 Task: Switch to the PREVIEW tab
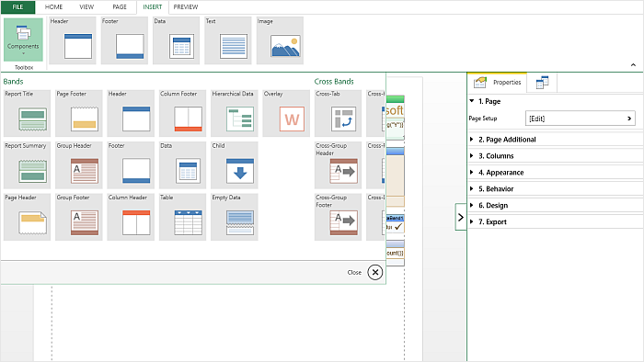point(186,7)
